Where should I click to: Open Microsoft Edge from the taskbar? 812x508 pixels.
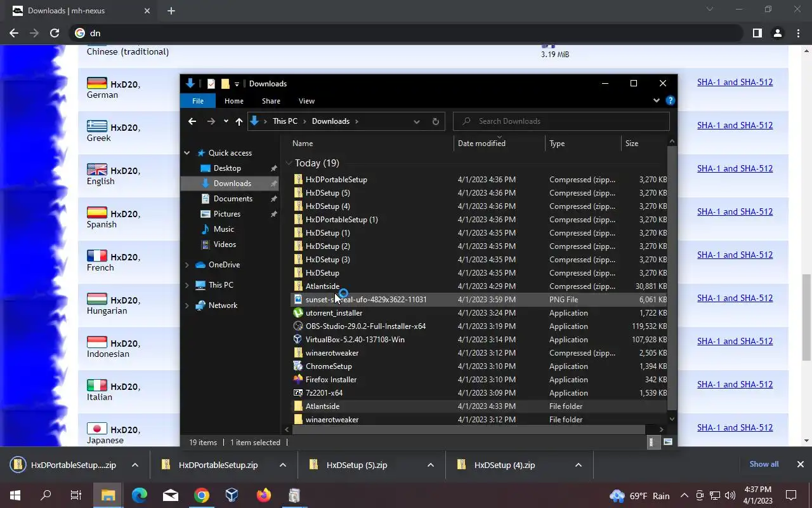click(139, 495)
